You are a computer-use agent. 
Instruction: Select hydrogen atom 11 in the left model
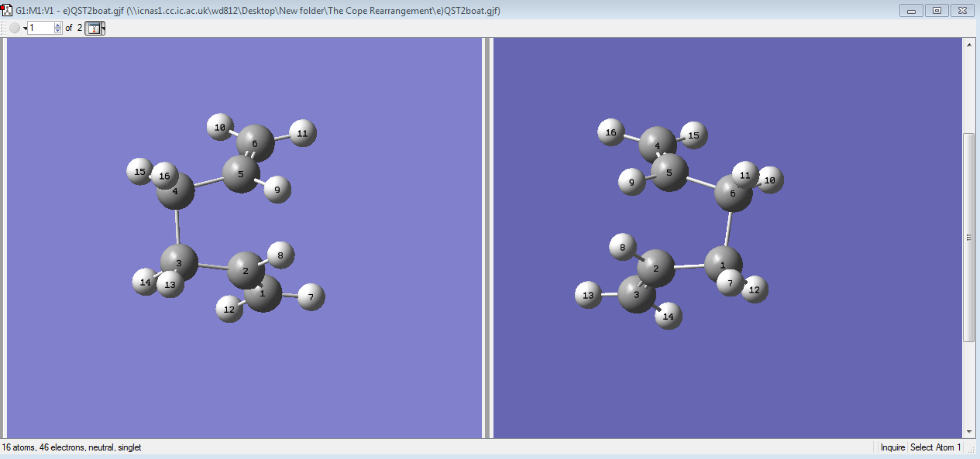click(x=303, y=133)
